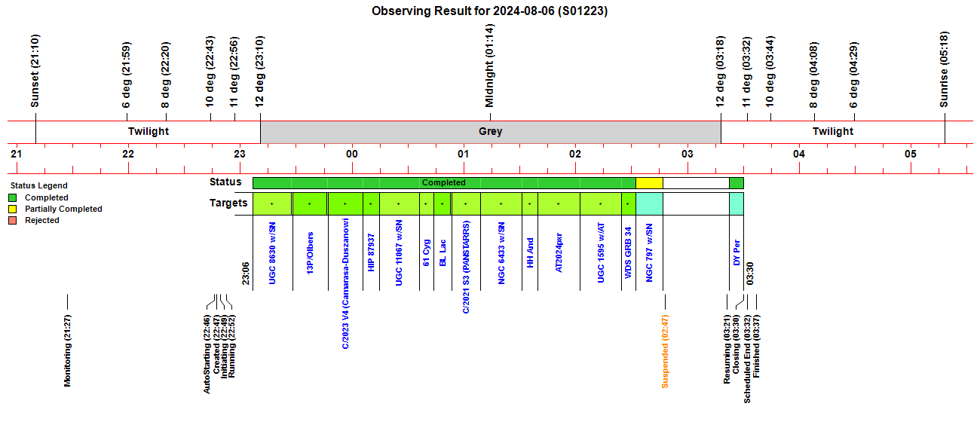Click the 11 deg (22:56) marker
Screen dimensions: 980x422
[x=234, y=72]
